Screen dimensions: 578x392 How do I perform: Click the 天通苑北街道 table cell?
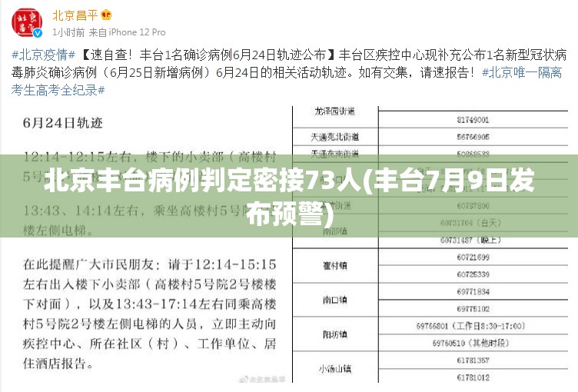(334, 137)
